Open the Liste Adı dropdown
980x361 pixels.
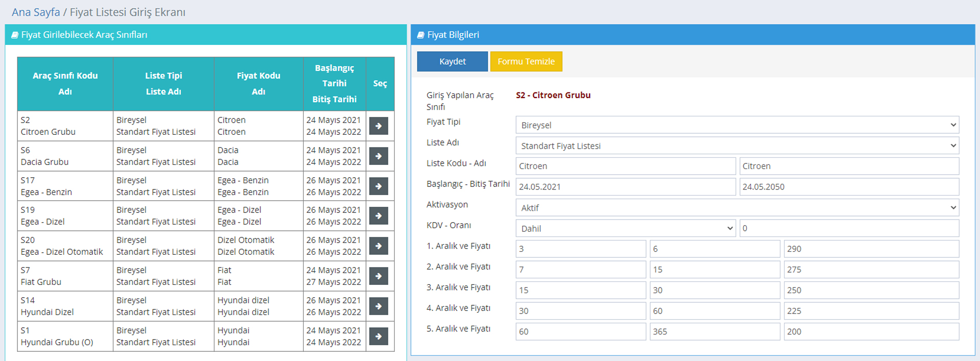[x=737, y=146]
